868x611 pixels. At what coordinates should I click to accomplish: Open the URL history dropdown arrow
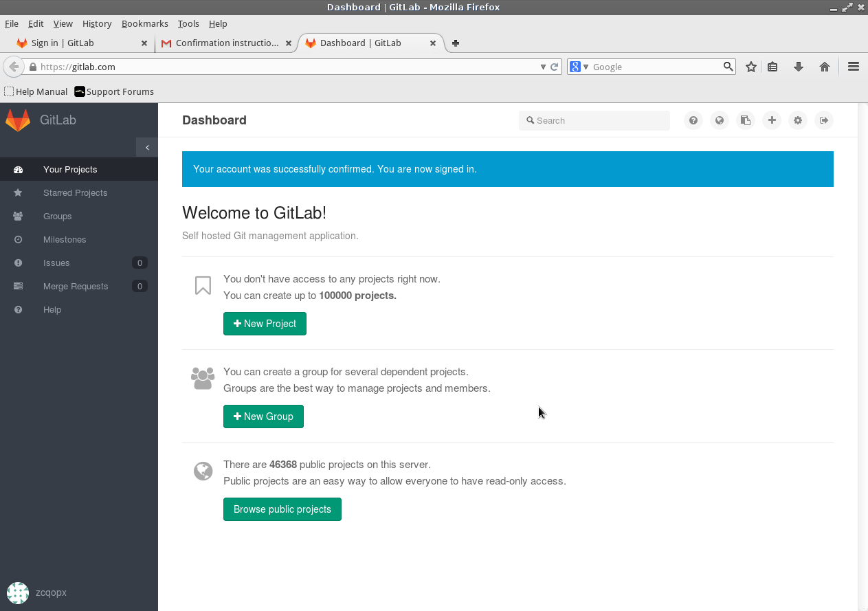click(x=543, y=67)
